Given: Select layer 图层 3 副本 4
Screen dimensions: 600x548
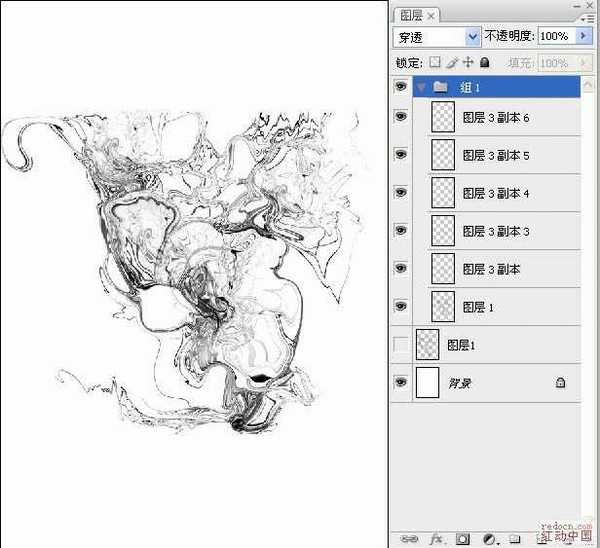Looking at the screenshot, I should click(496, 193).
